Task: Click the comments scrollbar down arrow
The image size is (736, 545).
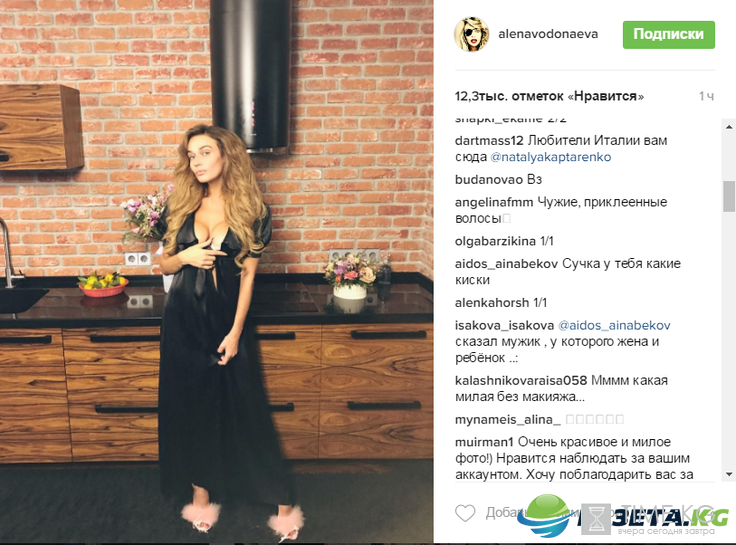Action: pyautogui.click(x=729, y=474)
